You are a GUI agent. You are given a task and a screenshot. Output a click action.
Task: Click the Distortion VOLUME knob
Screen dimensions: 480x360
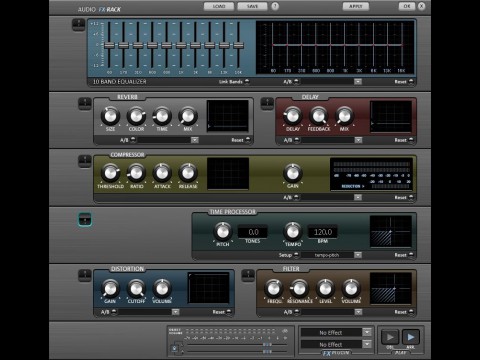pos(162,289)
